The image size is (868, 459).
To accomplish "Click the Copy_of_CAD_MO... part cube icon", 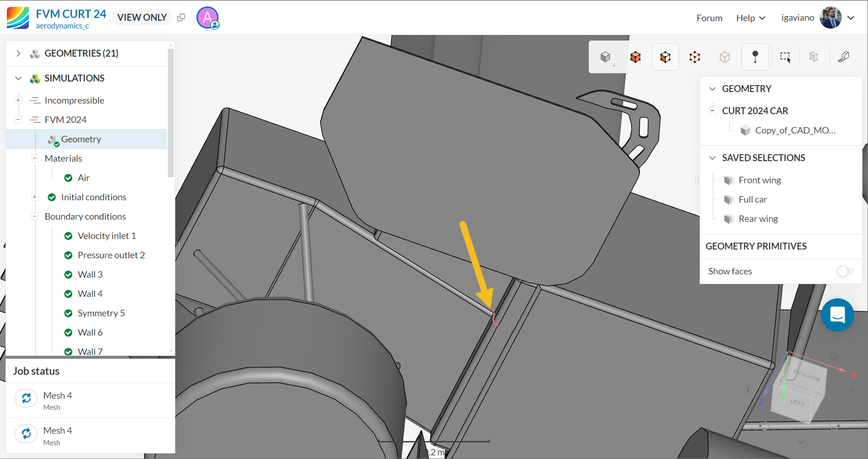I will click(x=746, y=130).
